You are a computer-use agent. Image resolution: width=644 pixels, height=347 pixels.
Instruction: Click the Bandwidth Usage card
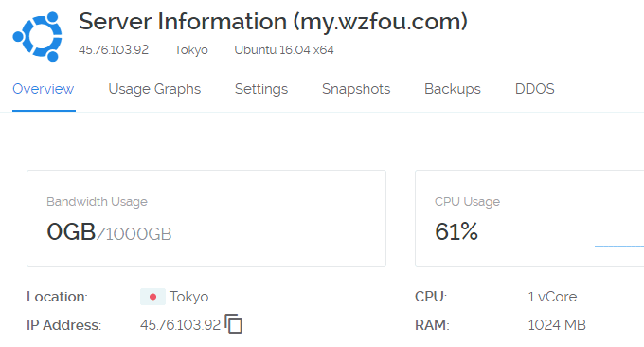pos(206,218)
